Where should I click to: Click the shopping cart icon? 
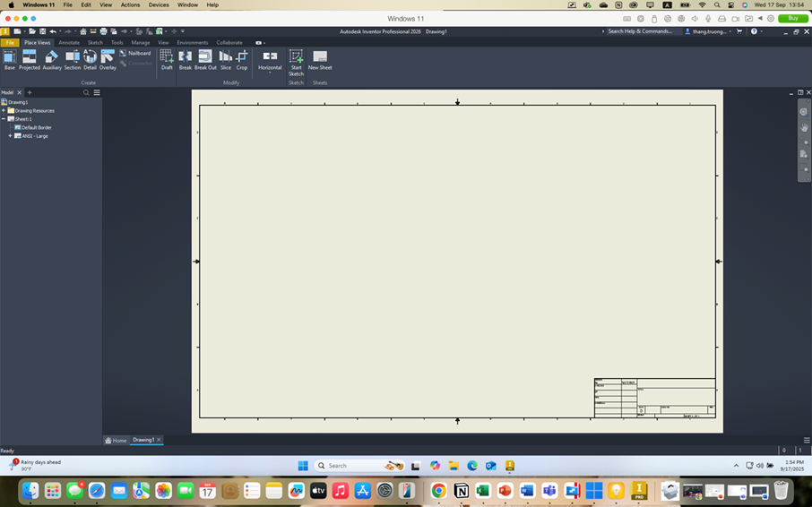tap(739, 31)
